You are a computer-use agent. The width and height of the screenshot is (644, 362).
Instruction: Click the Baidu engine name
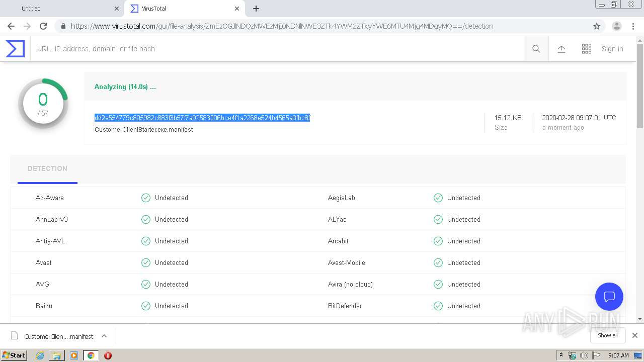click(44, 306)
